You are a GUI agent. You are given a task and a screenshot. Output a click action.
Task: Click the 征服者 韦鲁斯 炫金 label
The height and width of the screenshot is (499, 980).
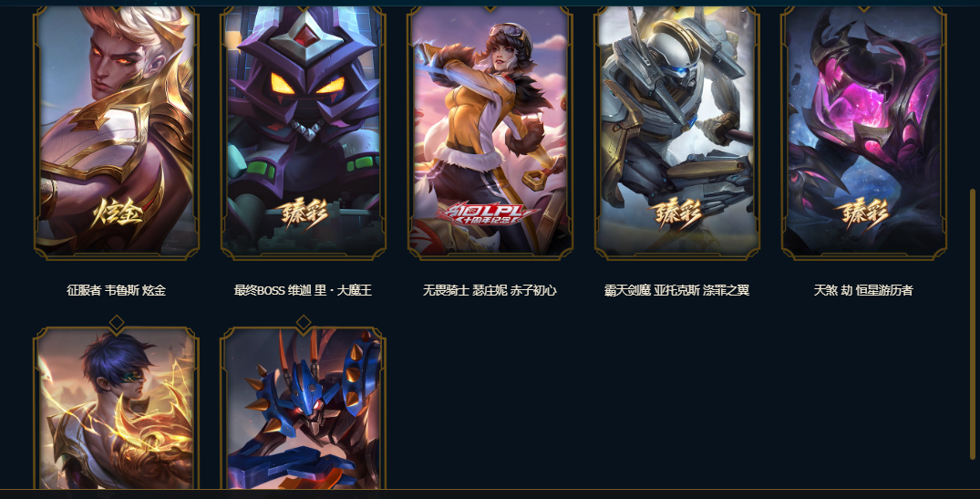click(117, 290)
